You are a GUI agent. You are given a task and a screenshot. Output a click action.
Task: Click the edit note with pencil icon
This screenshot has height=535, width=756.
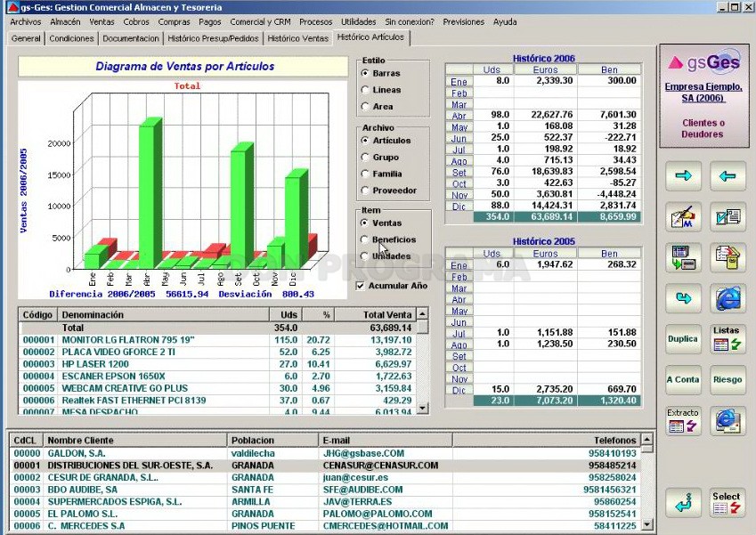pos(683,217)
